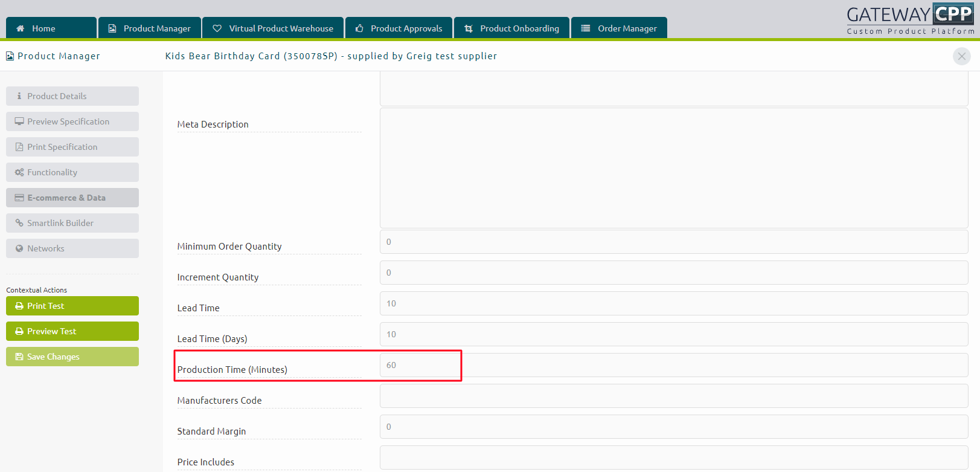
Task: Click the Home house icon
Action: [21, 28]
